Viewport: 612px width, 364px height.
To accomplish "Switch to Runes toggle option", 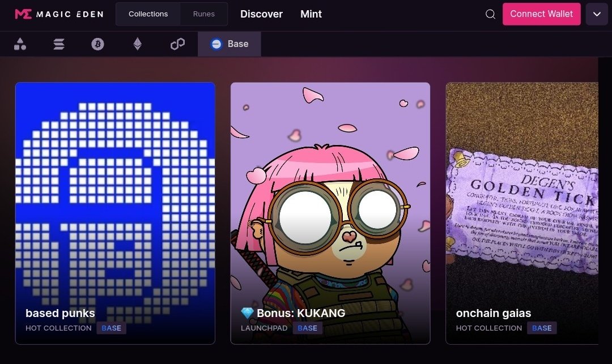I will coord(204,14).
